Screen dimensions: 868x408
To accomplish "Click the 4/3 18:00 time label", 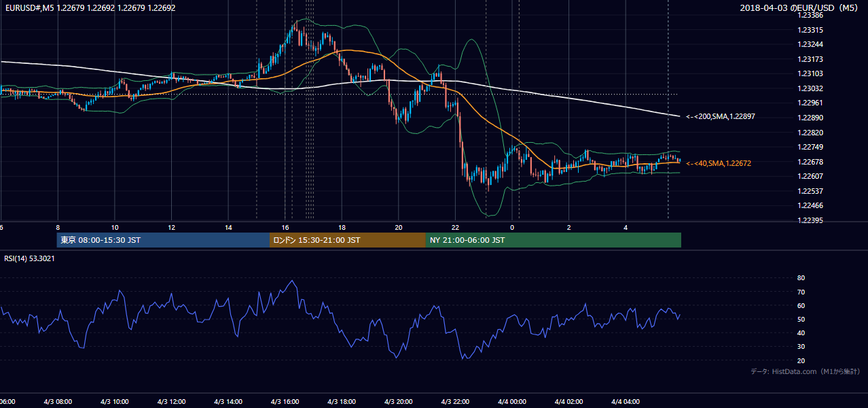I will tap(342, 401).
